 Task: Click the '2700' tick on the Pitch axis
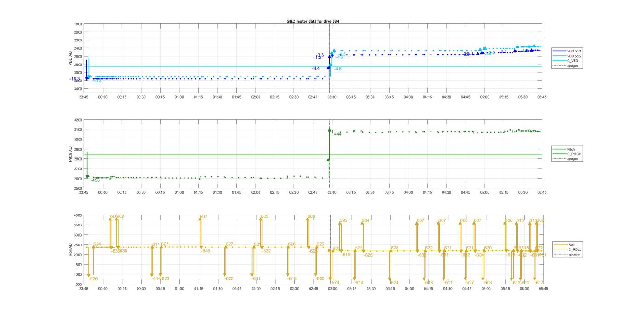click(78, 169)
